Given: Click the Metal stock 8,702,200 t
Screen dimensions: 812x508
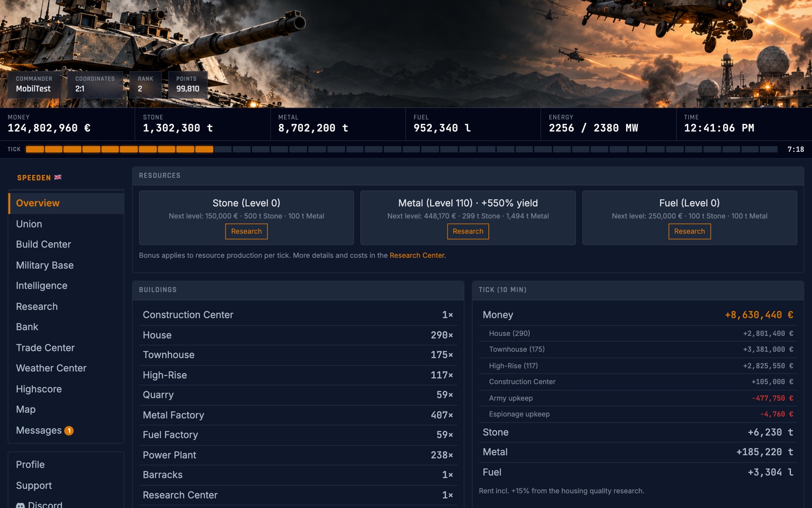Looking at the screenshot, I should point(313,128).
